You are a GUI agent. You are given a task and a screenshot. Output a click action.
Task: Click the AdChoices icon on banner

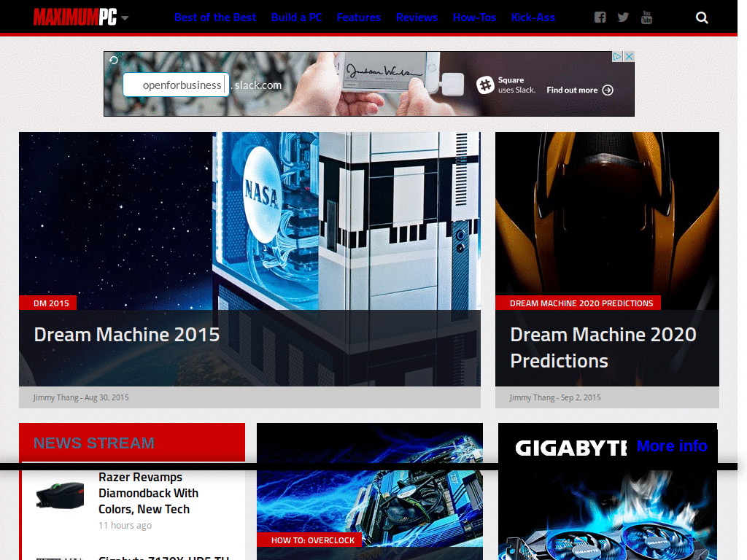tap(617, 57)
